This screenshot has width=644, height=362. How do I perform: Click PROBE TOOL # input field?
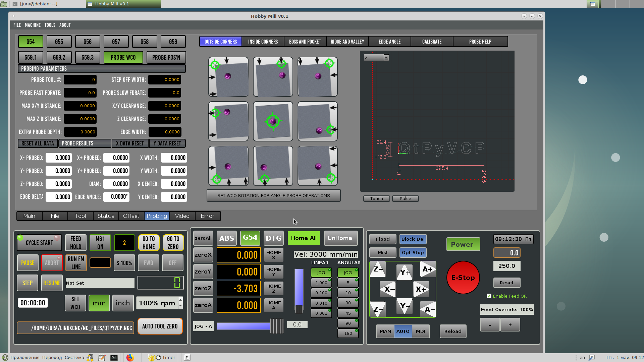(x=80, y=80)
